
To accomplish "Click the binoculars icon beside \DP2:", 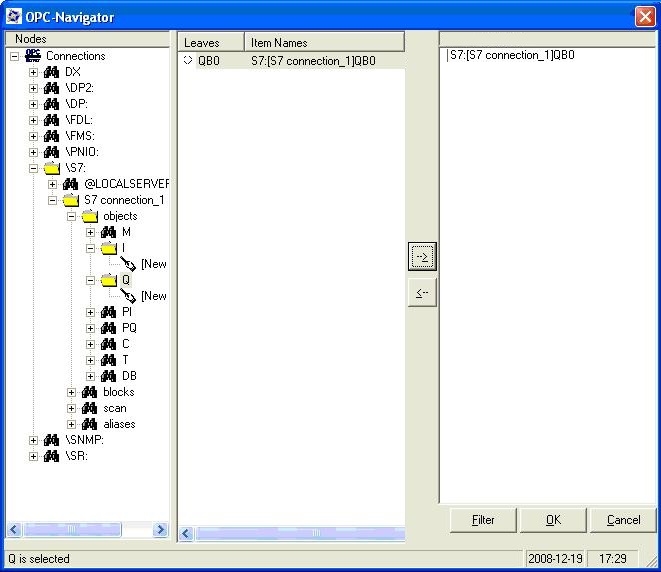I will coord(51,88).
